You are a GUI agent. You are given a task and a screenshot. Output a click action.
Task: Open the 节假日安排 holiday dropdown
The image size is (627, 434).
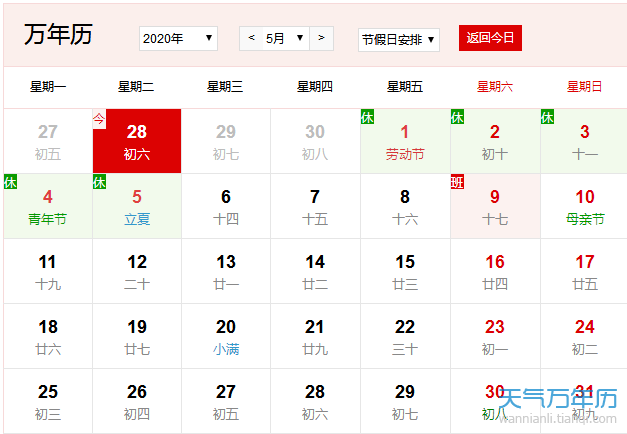click(x=399, y=40)
